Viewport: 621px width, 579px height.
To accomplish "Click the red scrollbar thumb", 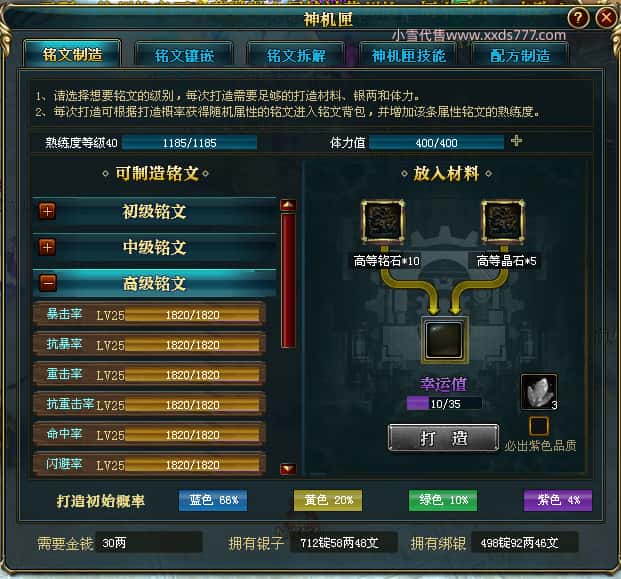I will point(288,280).
